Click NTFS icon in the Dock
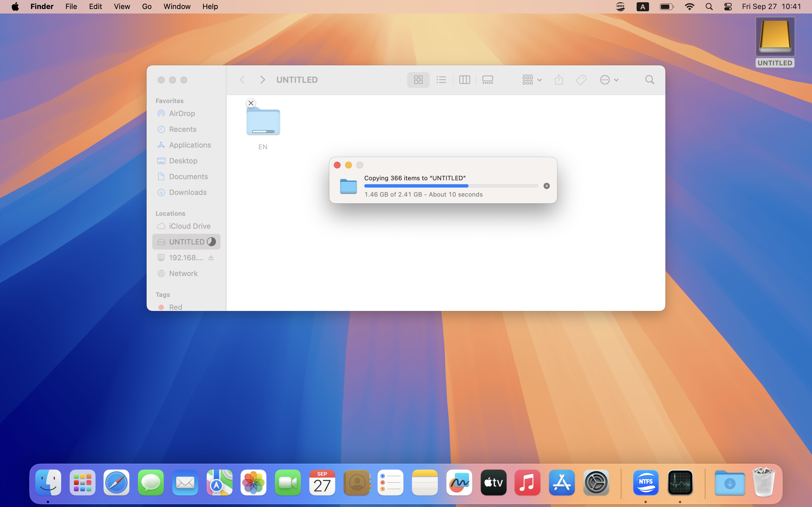Image resolution: width=812 pixels, height=507 pixels. click(x=646, y=482)
